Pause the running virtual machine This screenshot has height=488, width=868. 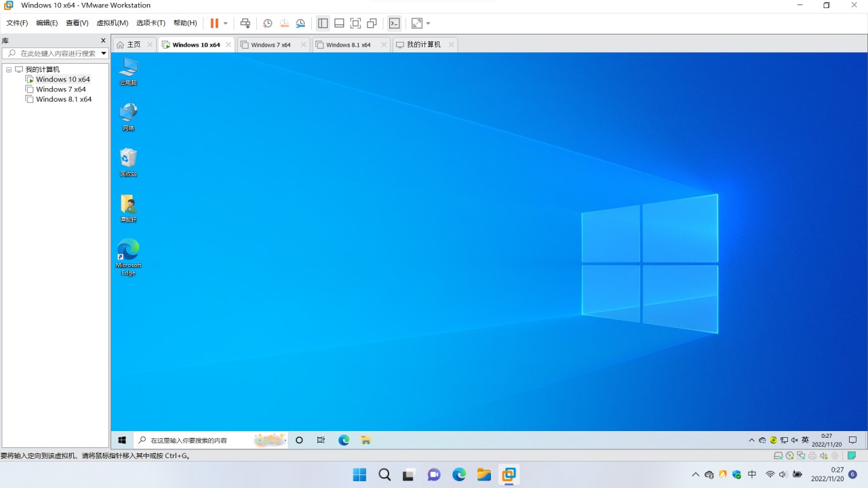pyautogui.click(x=214, y=23)
